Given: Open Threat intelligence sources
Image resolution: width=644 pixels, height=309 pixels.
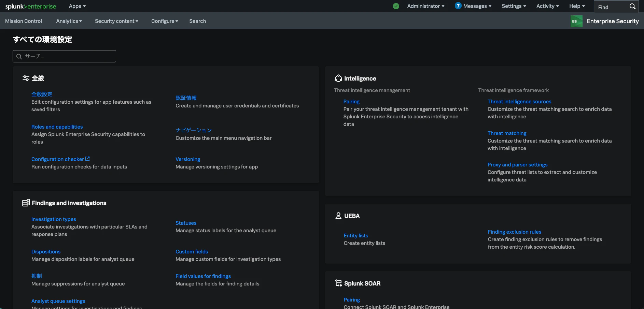Looking at the screenshot, I should pyautogui.click(x=519, y=102).
